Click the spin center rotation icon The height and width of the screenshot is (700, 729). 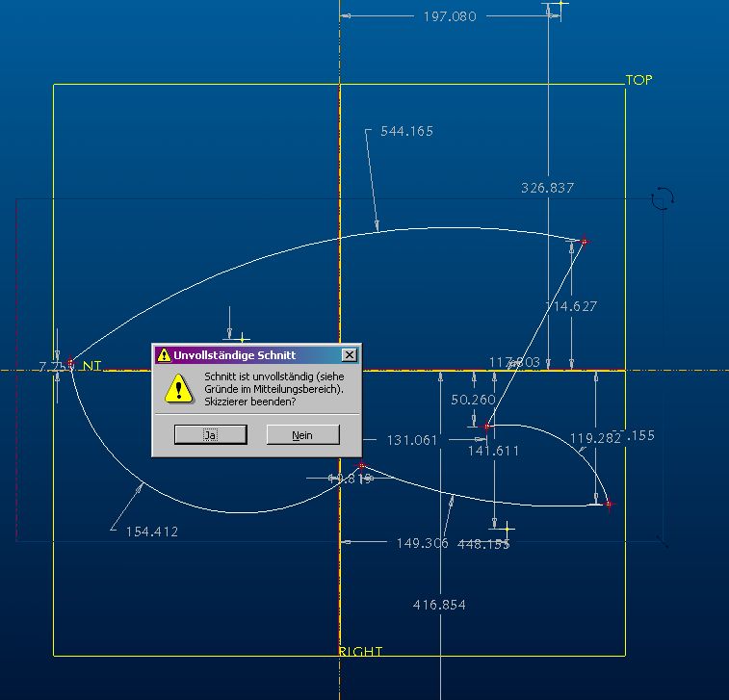click(x=663, y=198)
